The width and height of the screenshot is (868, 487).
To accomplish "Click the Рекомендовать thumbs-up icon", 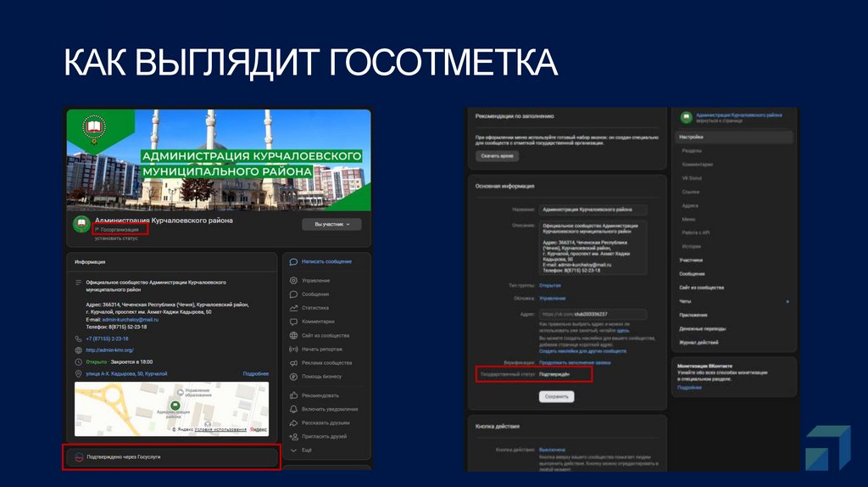I will (293, 395).
